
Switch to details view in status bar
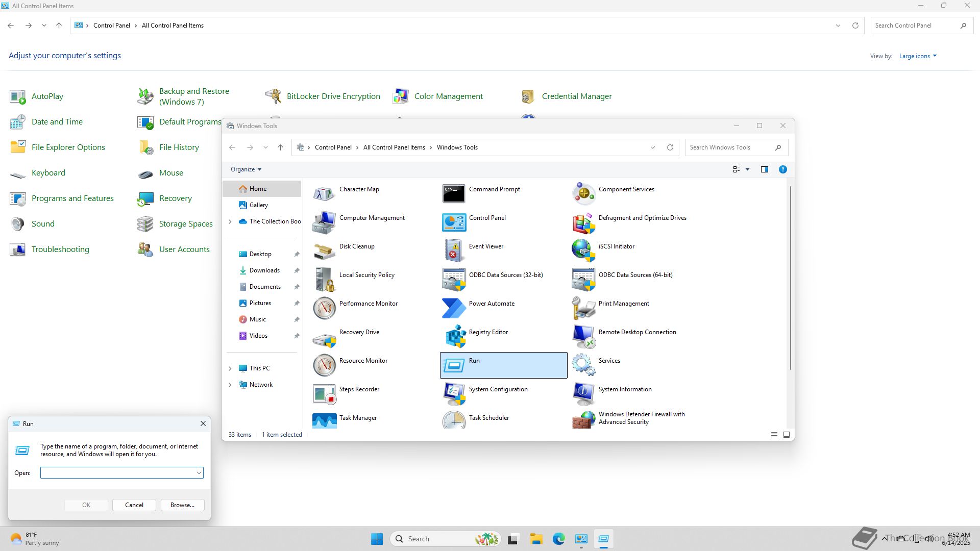(x=774, y=435)
